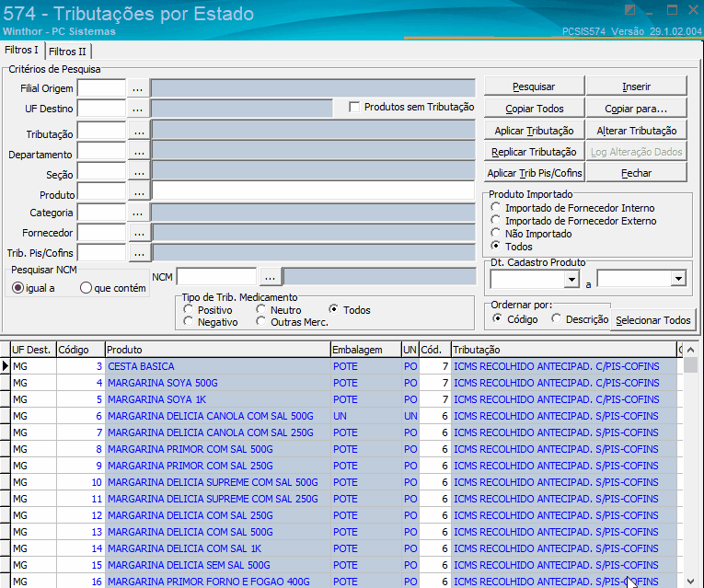The image size is (704, 588).
Task: Open NCM lookup ellipsis button
Action: (x=270, y=277)
